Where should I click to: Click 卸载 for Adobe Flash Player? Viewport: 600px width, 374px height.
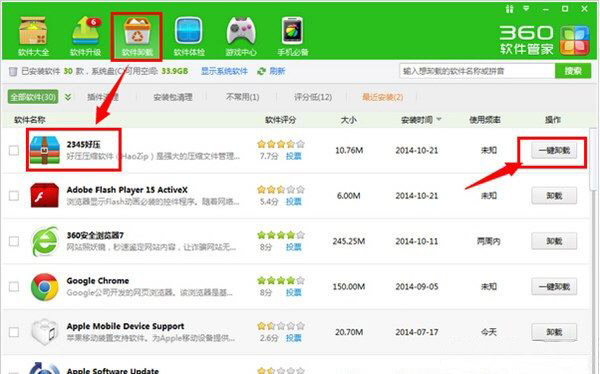coord(554,196)
